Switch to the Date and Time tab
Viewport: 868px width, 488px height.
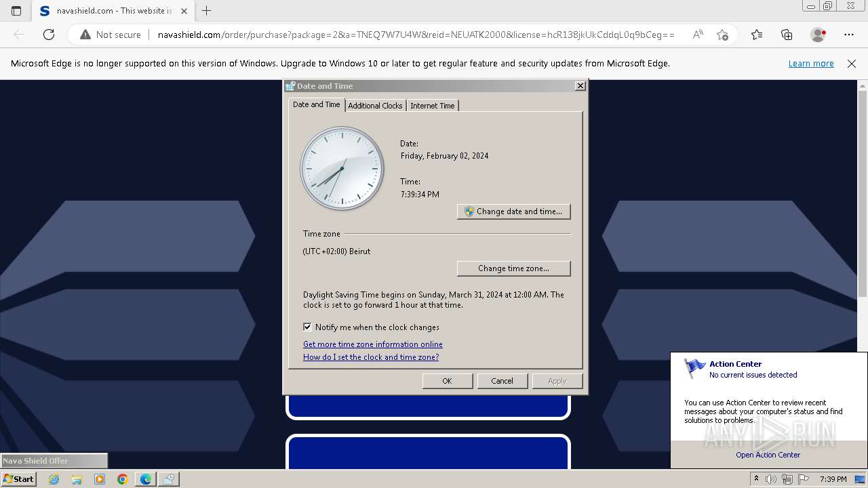[316, 104]
